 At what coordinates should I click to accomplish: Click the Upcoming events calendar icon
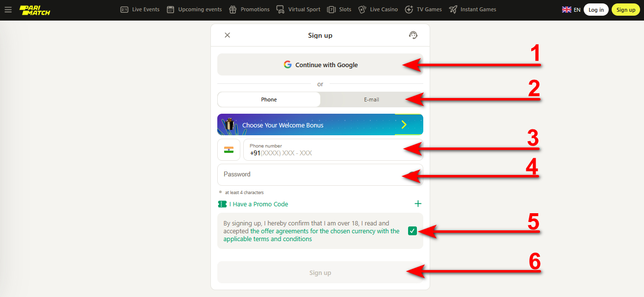point(171,9)
